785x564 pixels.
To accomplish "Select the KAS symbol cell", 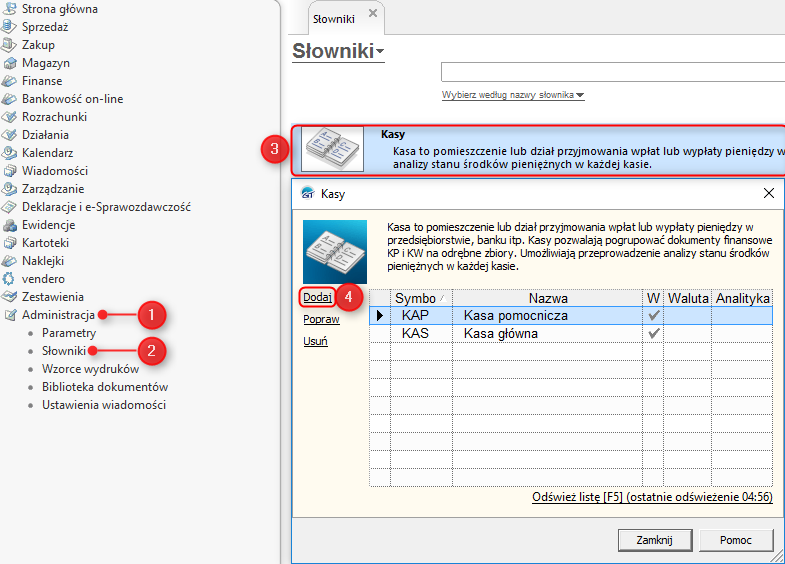I will point(421,333).
